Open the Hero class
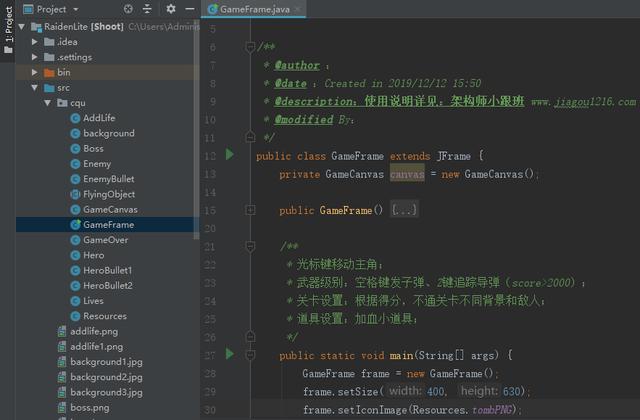This screenshot has height=420, width=640. pos(93,255)
